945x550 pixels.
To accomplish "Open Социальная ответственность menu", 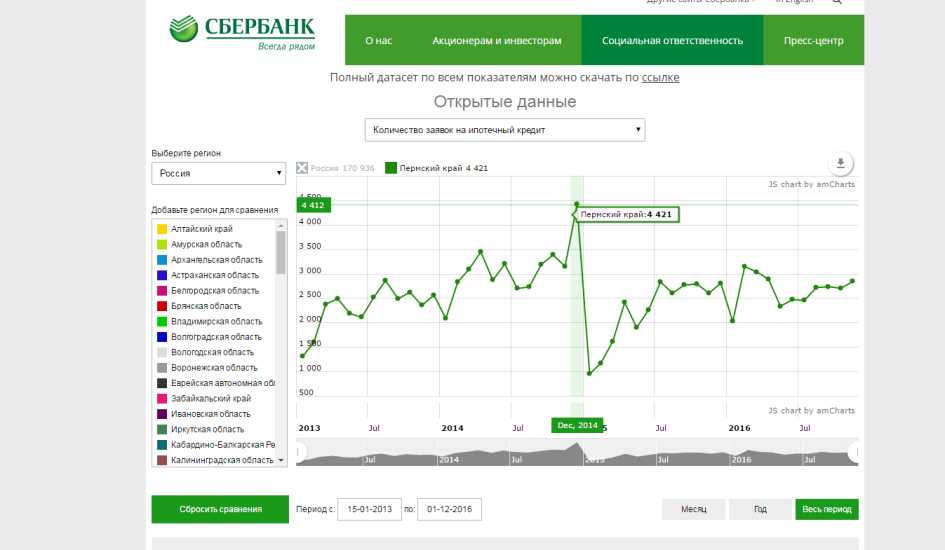I will (x=672, y=40).
